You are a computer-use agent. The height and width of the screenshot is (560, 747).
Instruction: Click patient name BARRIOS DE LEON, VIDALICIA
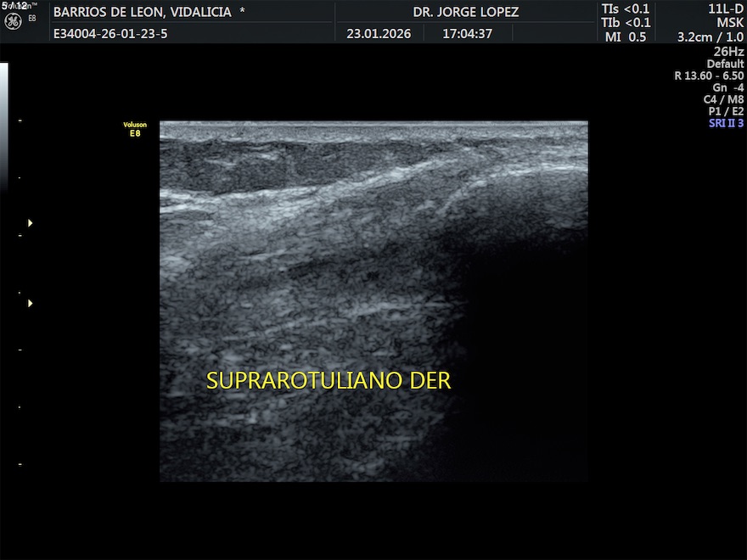click(x=149, y=12)
